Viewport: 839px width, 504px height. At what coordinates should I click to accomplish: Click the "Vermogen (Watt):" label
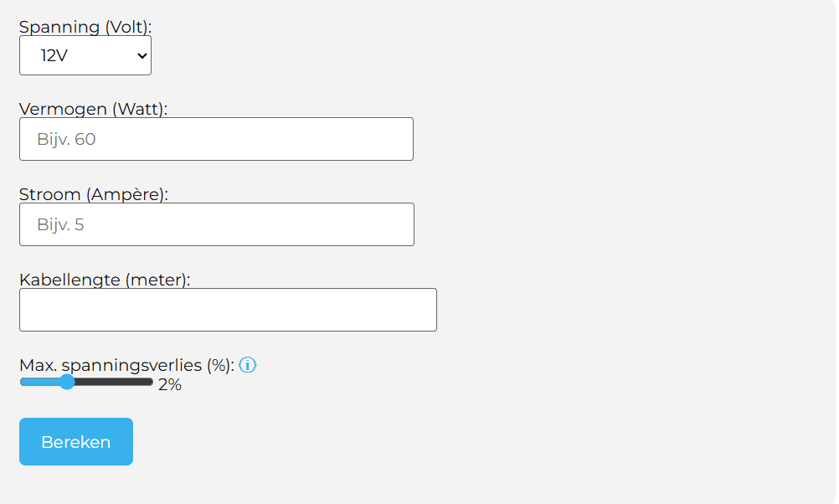93,109
